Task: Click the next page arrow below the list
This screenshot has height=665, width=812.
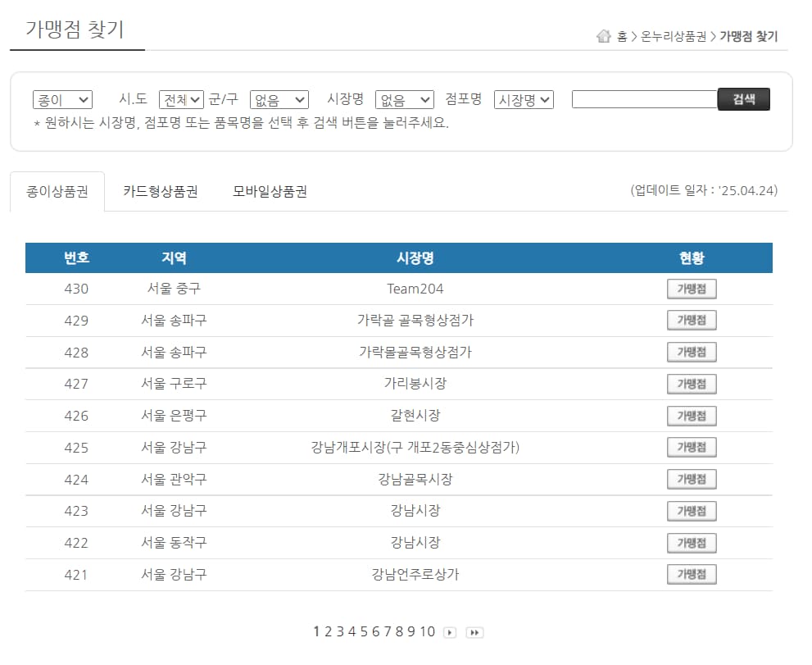Action: point(449,632)
